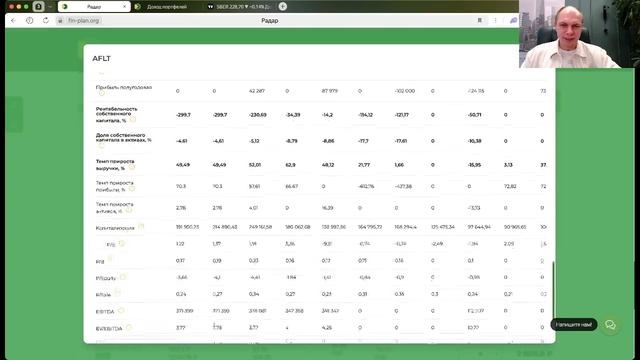Click the Напишите нам! button

point(573,324)
